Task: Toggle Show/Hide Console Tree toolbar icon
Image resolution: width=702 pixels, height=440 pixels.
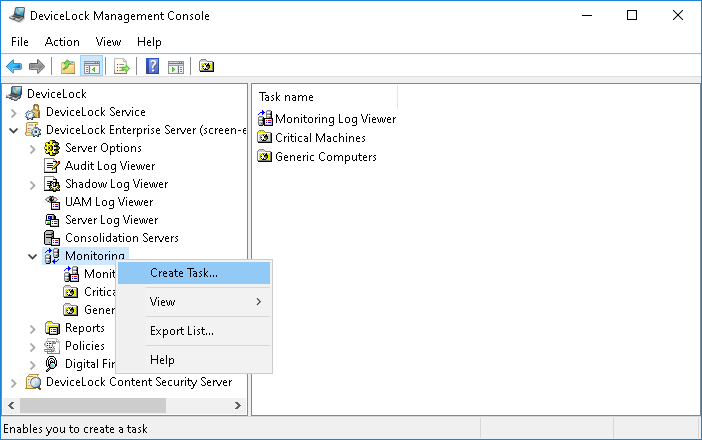Action: (91, 67)
